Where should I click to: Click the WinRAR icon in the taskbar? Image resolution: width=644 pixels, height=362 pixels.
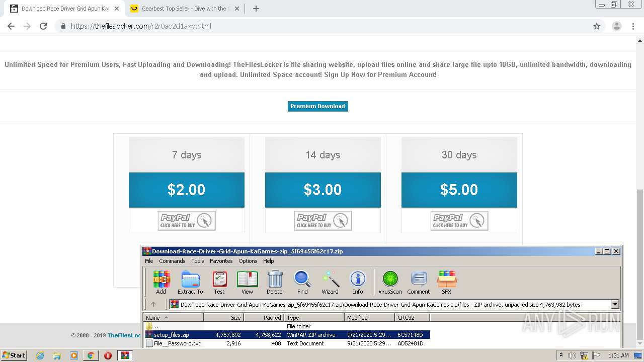[125, 355]
